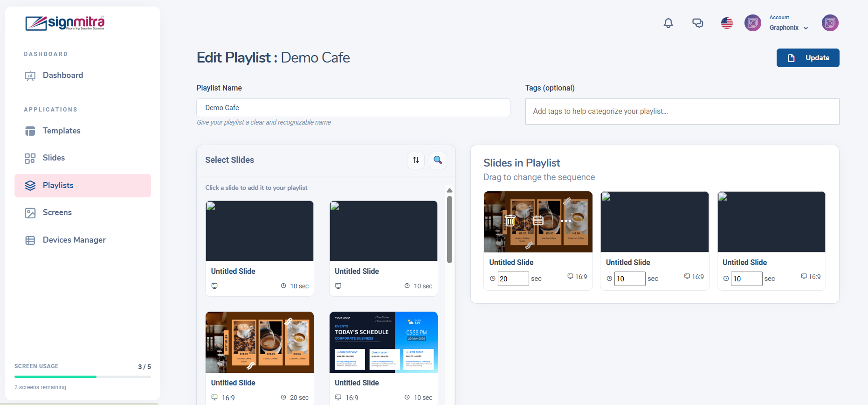Add the coffee menu slide from Select Slides
This screenshot has height=405, width=868.
coord(260,342)
